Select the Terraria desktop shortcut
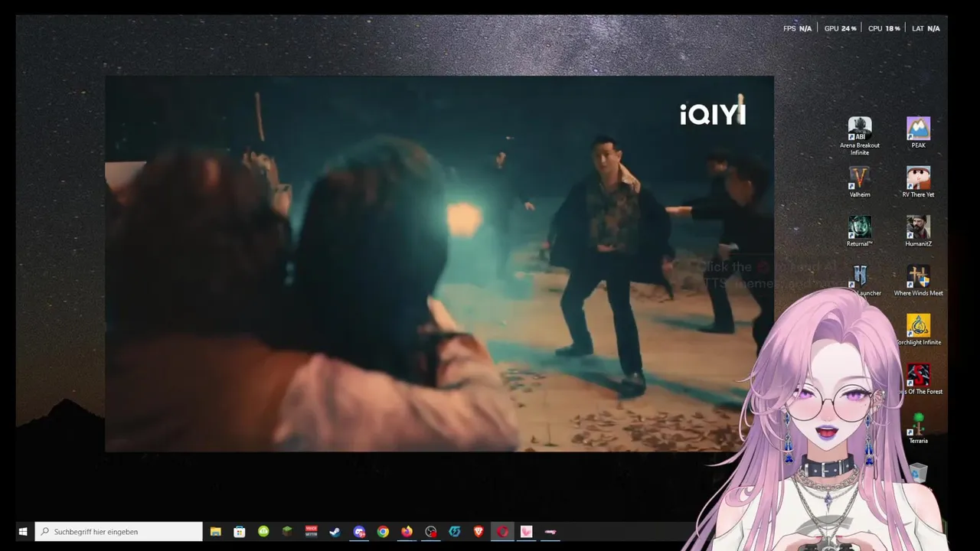This screenshot has height=551, width=980. click(x=918, y=429)
